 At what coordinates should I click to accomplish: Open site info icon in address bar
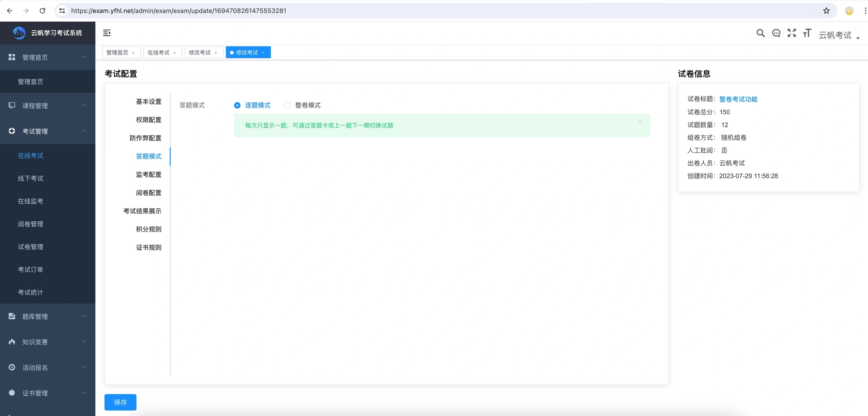click(62, 11)
